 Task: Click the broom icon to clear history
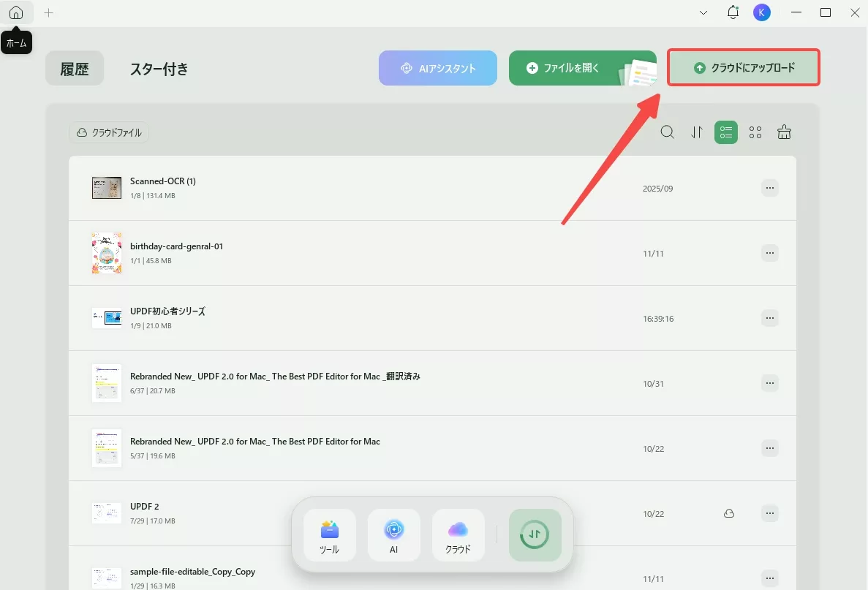click(x=784, y=132)
